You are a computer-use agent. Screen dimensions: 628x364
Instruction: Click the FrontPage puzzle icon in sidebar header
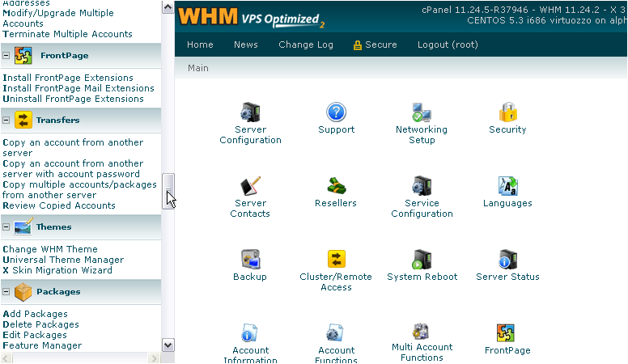tap(23, 55)
